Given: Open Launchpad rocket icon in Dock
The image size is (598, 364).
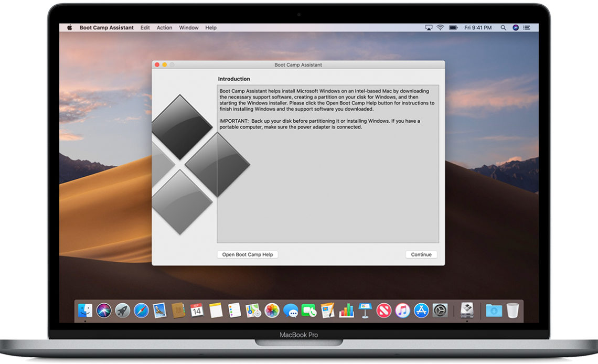Looking at the screenshot, I should (122, 311).
